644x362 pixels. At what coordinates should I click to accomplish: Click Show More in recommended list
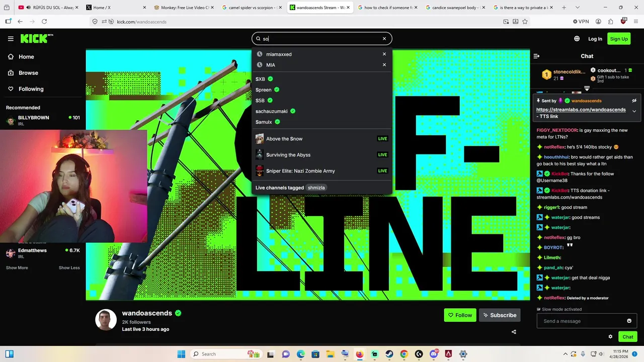coord(17,267)
